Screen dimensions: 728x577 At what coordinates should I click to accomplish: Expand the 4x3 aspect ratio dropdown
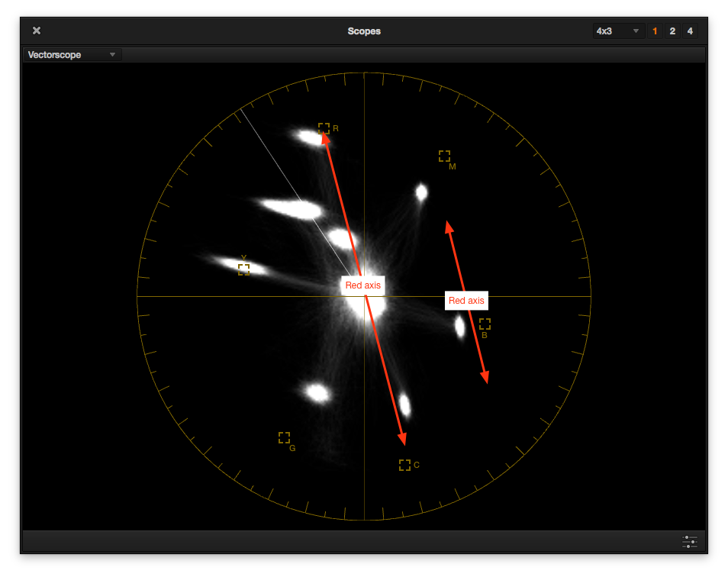coord(617,31)
